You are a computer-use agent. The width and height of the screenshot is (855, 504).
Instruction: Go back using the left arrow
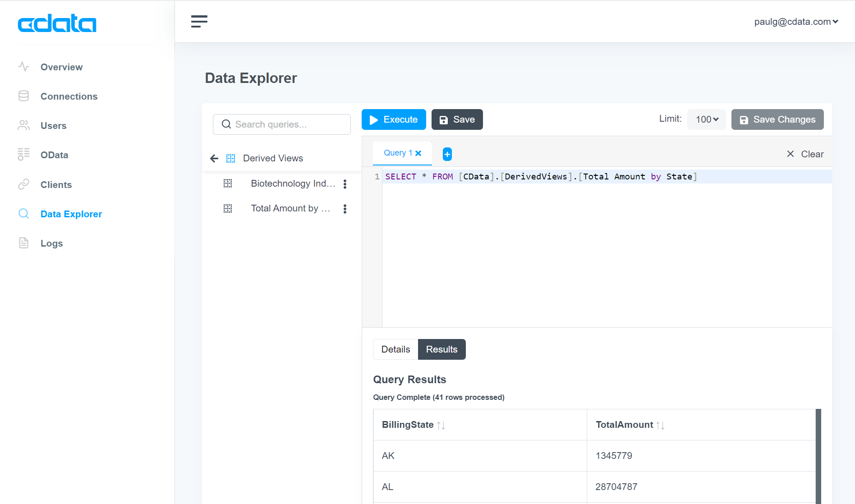[214, 158]
